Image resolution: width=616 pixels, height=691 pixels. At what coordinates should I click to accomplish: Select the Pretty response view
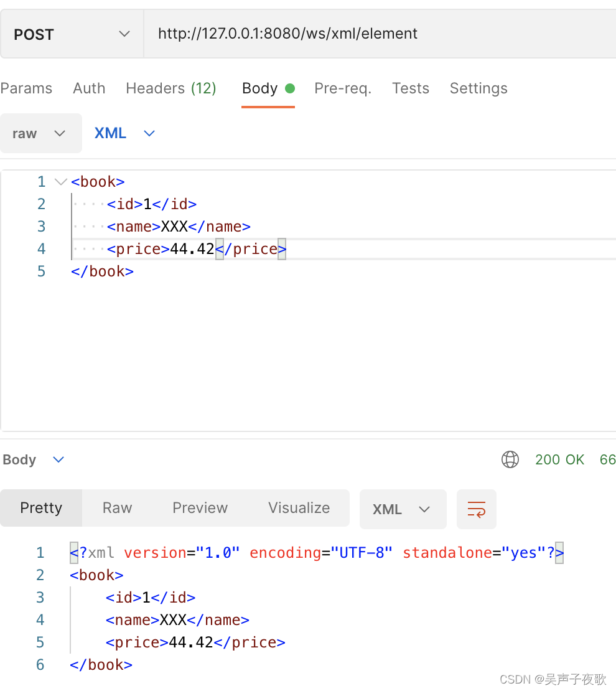[41, 508]
